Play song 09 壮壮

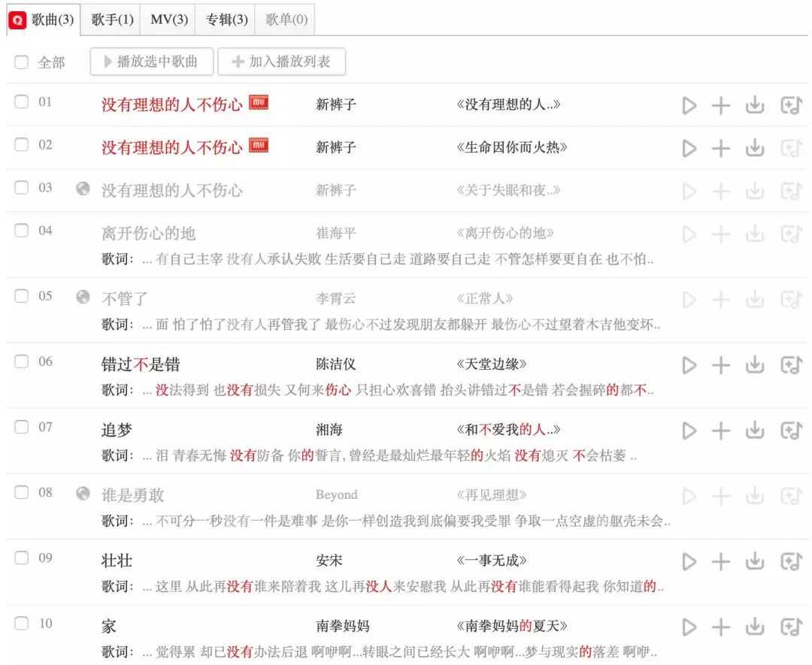(689, 561)
